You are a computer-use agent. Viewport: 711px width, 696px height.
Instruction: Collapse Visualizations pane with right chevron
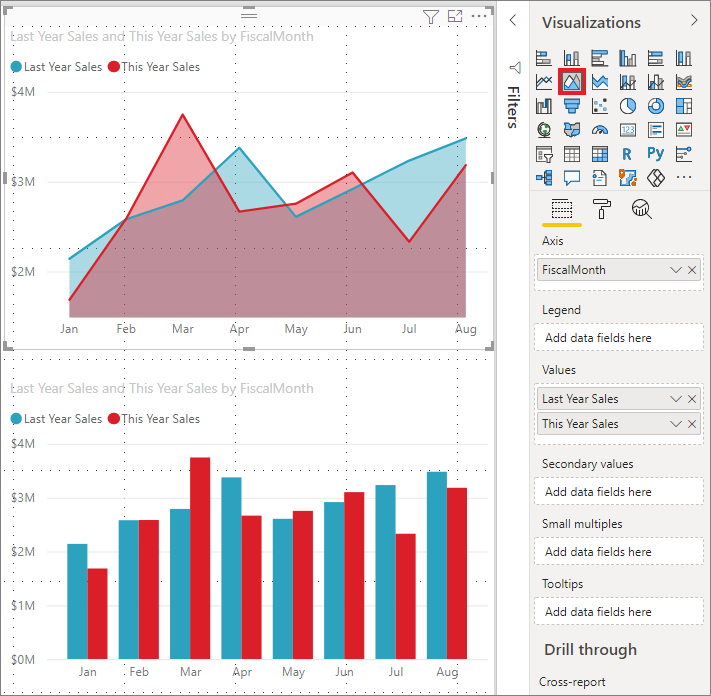(694, 20)
